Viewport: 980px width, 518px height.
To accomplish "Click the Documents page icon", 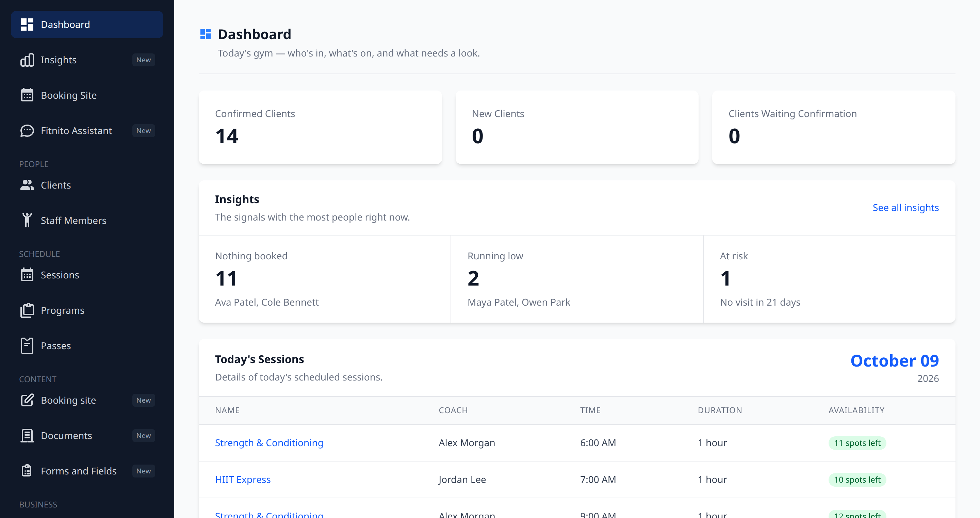I will tap(27, 435).
